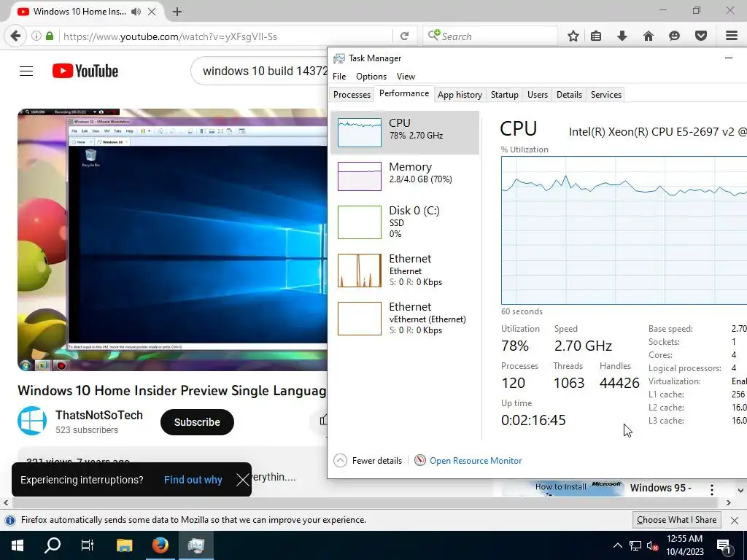The width and height of the screenshot is (747, 560).
Task: Select Memory in performance sidebar
Action: click(404, 176)
